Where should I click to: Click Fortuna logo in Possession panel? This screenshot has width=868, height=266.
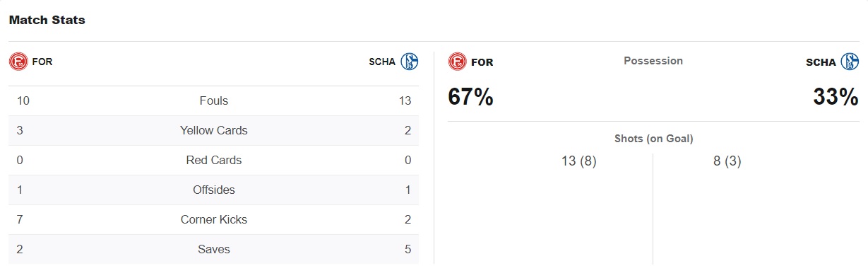point(458,62)
